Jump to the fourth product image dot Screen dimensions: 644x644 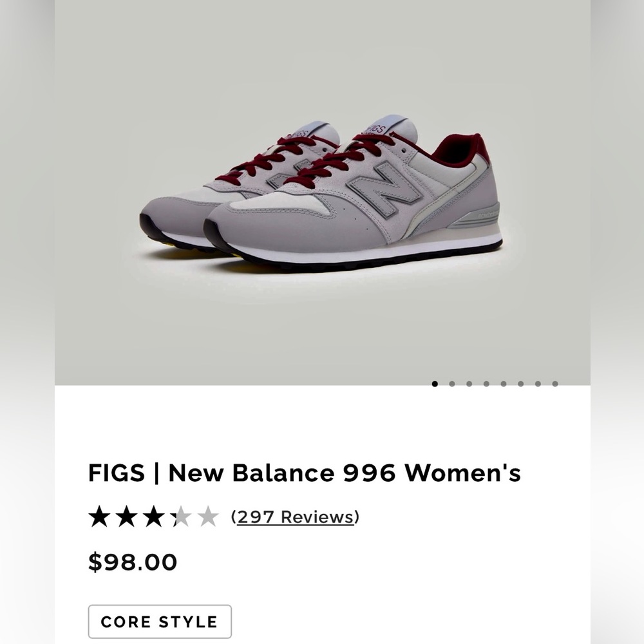[x=486, y=383]
